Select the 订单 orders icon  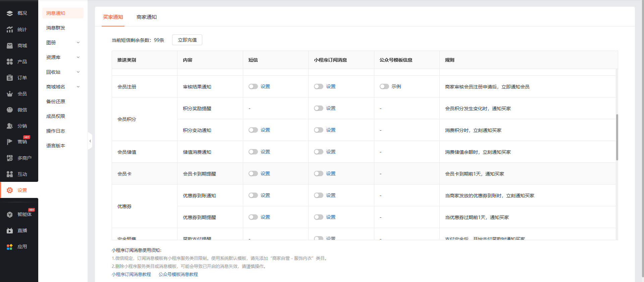[10, 78]
